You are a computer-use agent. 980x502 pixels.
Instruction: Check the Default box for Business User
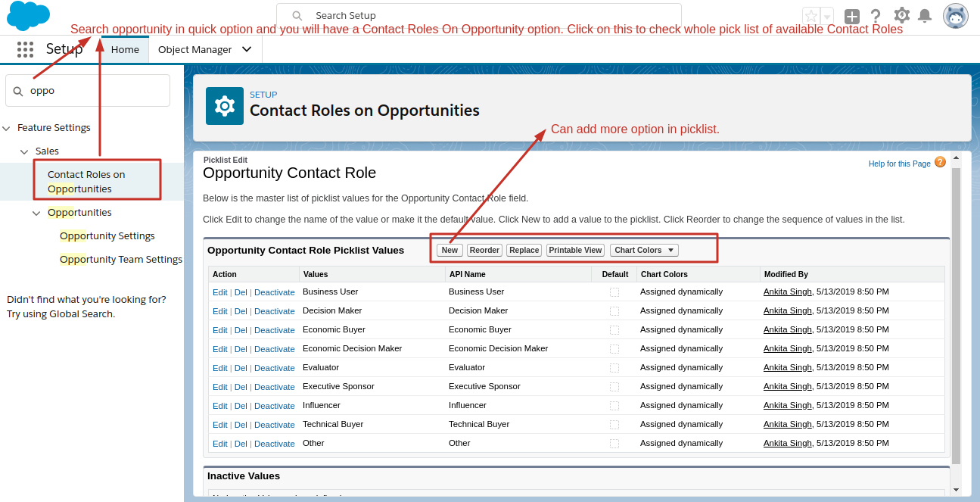coord(614,292)
